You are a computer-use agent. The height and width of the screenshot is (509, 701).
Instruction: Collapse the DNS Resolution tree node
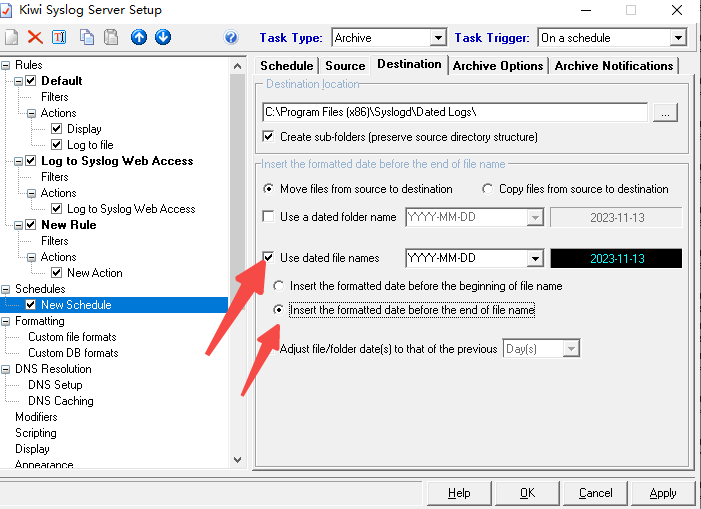(5, 369)
